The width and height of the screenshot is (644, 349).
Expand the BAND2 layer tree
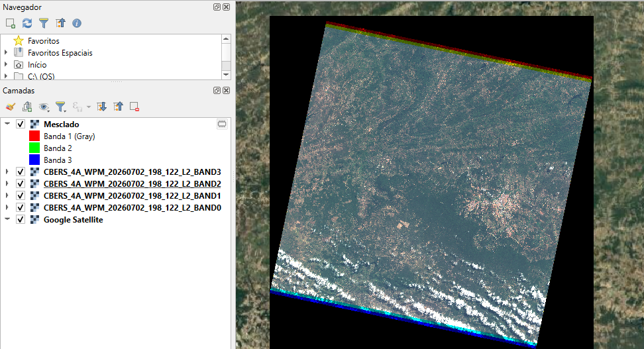(x=7, y=183)
